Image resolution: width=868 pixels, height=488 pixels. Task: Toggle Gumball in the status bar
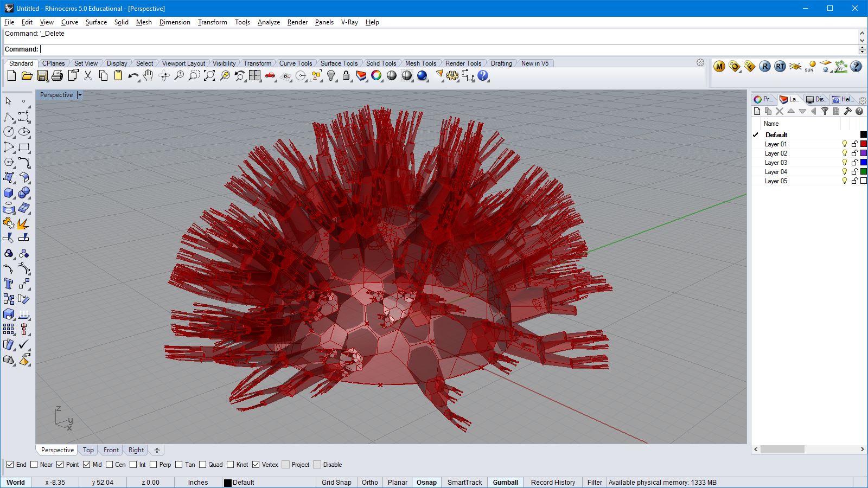coord(505,482)
